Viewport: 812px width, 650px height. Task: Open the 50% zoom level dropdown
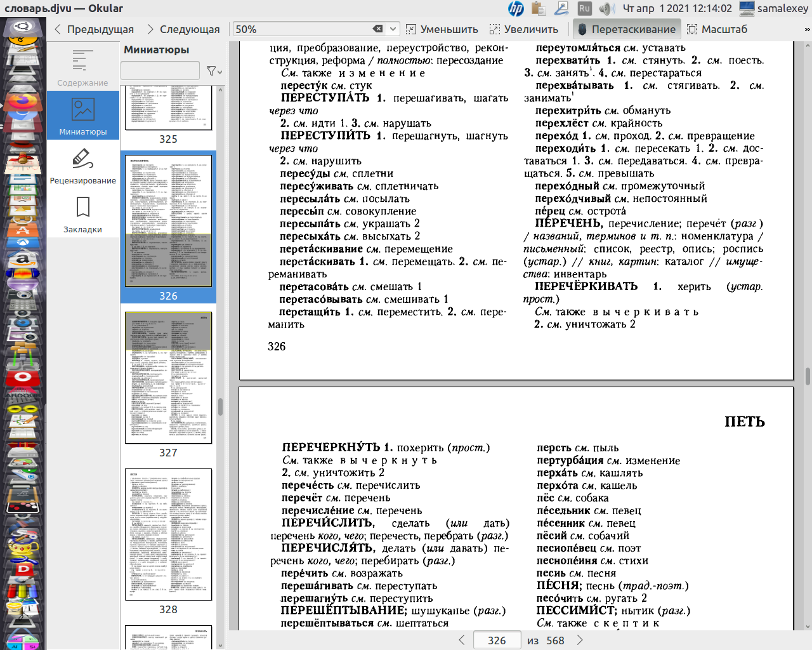(393, 29)
